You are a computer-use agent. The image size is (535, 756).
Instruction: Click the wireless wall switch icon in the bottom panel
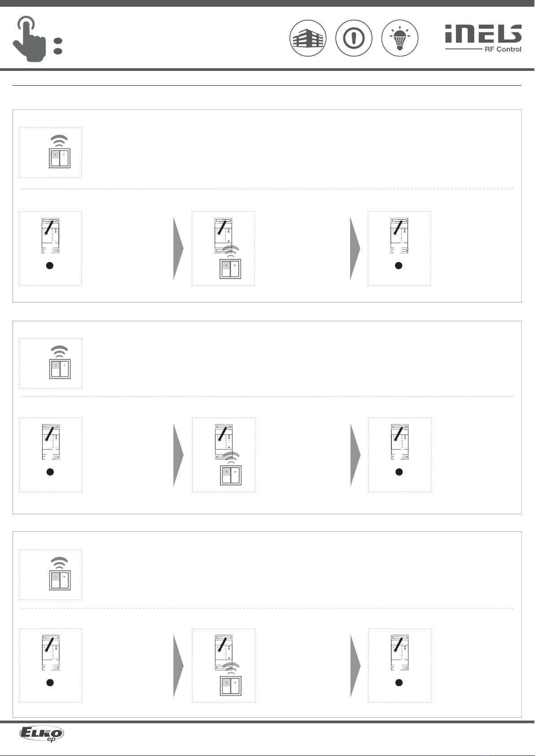60,573
